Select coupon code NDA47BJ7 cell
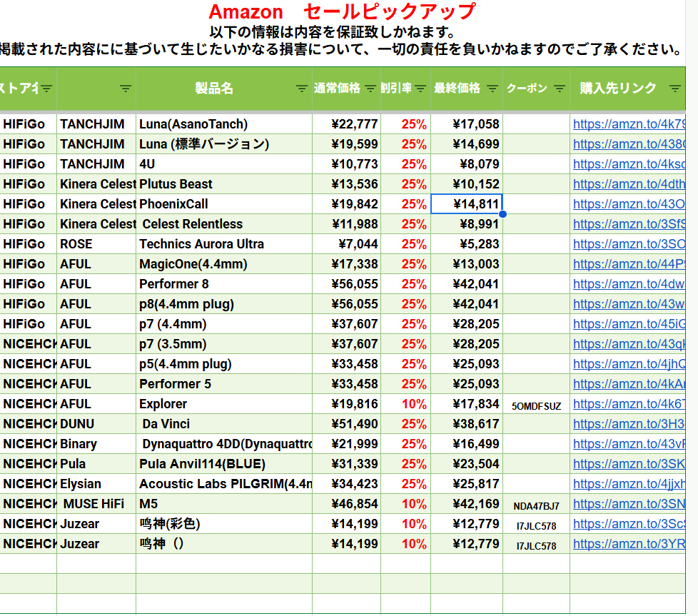The width and height of the screenshot is (698, 616). [536, 504]
